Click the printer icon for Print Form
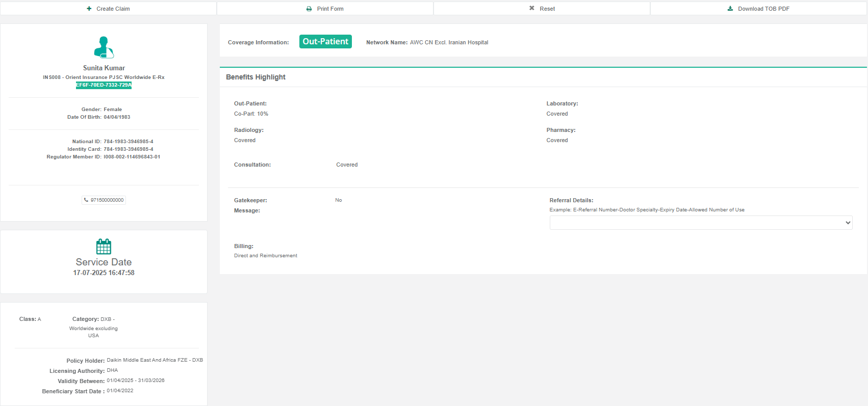 click(309, 9)
